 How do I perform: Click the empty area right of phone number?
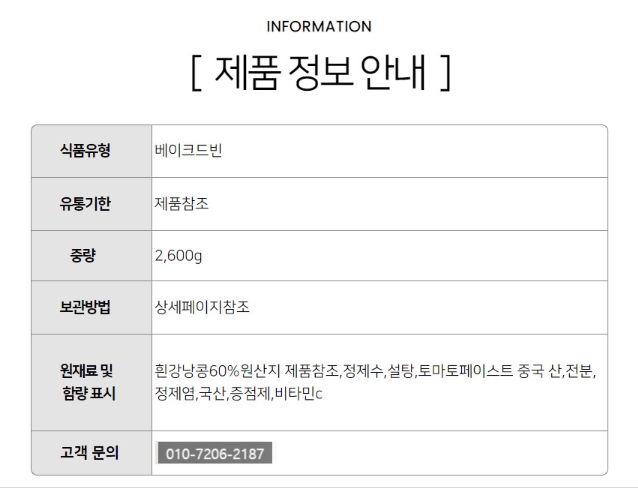[439, 453]
